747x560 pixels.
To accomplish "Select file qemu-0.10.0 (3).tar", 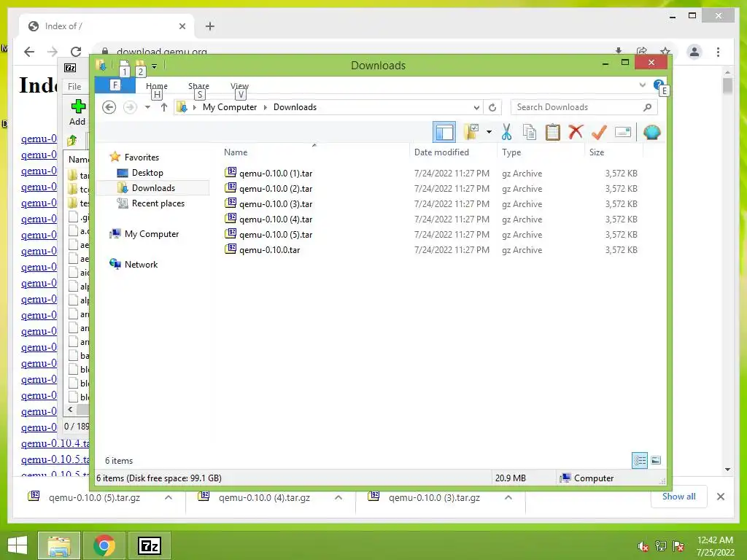I will pyautogui.click(x=275, y=204).
